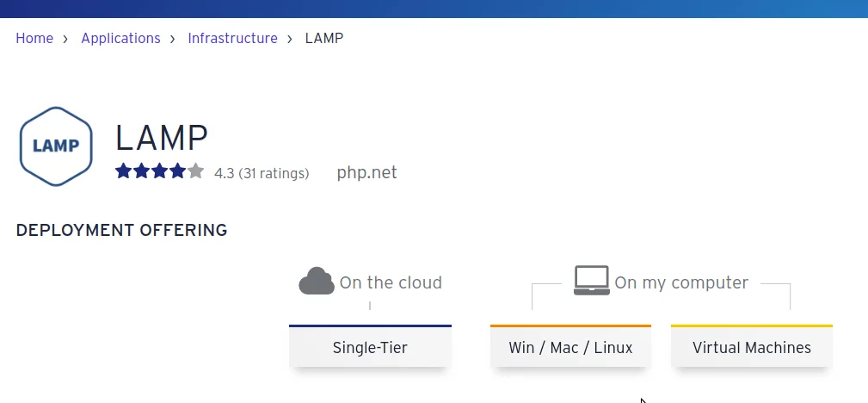
Task: Click the LAMP breadcrumb item
Action: point(324,39)
